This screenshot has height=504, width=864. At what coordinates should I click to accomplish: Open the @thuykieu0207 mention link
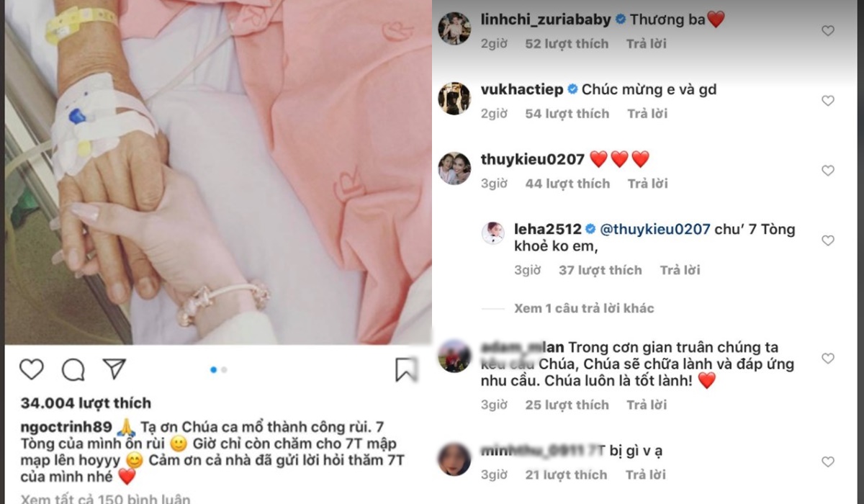coord(654,230)
